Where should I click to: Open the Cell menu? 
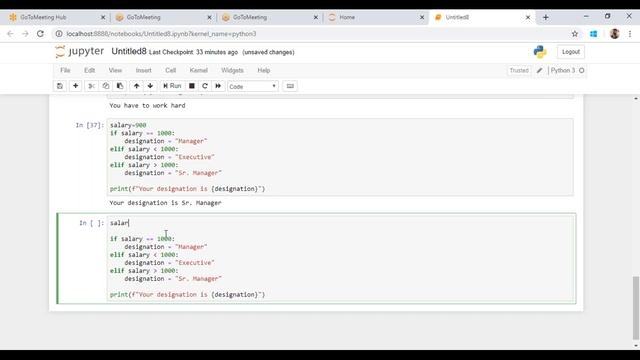tap(170, 70)
